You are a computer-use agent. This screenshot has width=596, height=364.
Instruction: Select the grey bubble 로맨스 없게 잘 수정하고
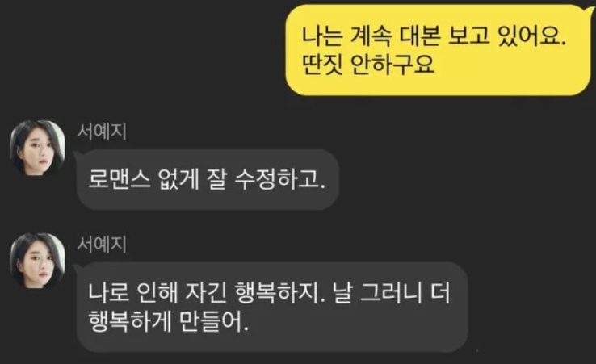coord(208,179)
